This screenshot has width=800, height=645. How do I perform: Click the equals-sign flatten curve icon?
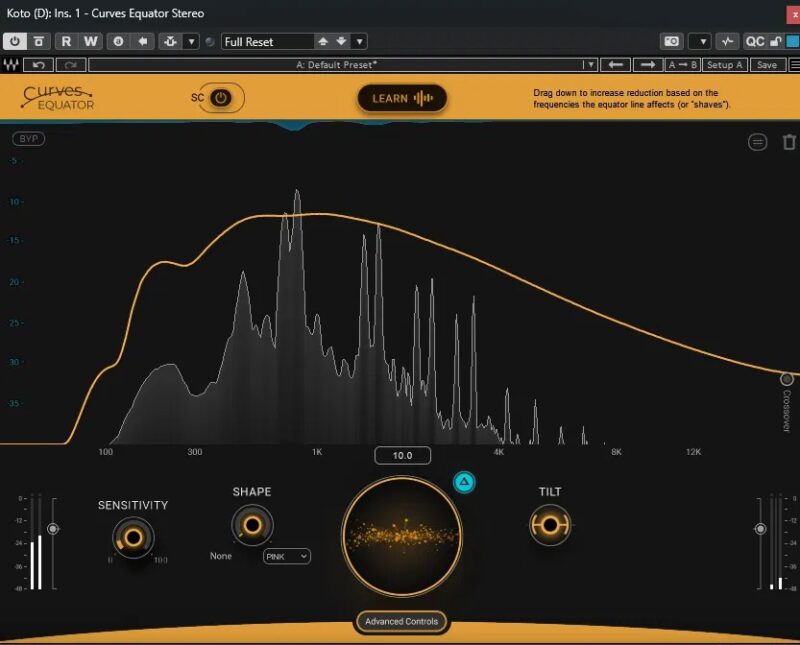pos(758,142)
